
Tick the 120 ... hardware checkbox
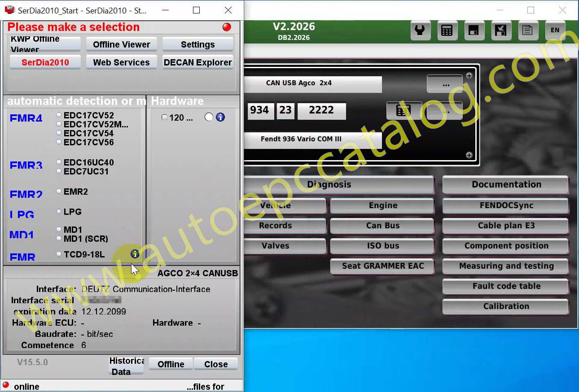164,118
